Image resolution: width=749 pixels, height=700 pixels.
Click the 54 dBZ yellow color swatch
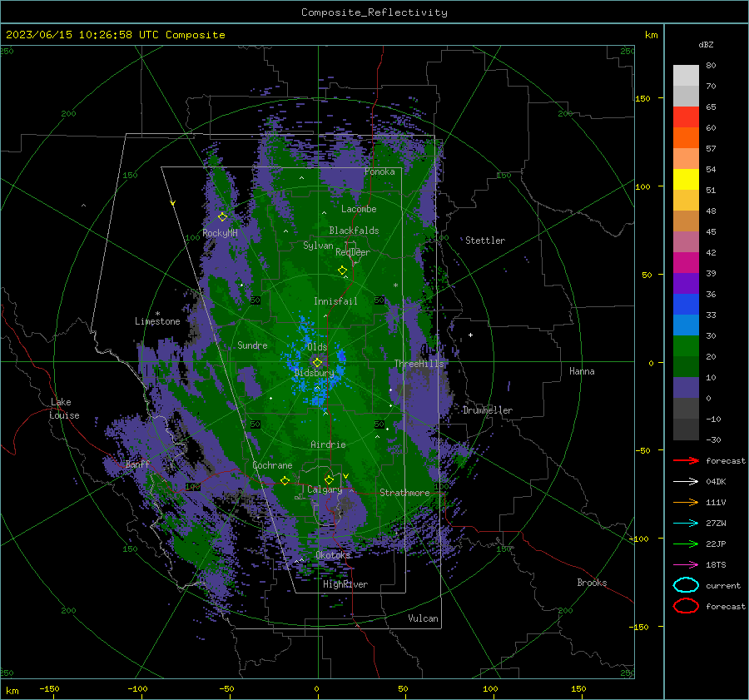tap(686, 179)
